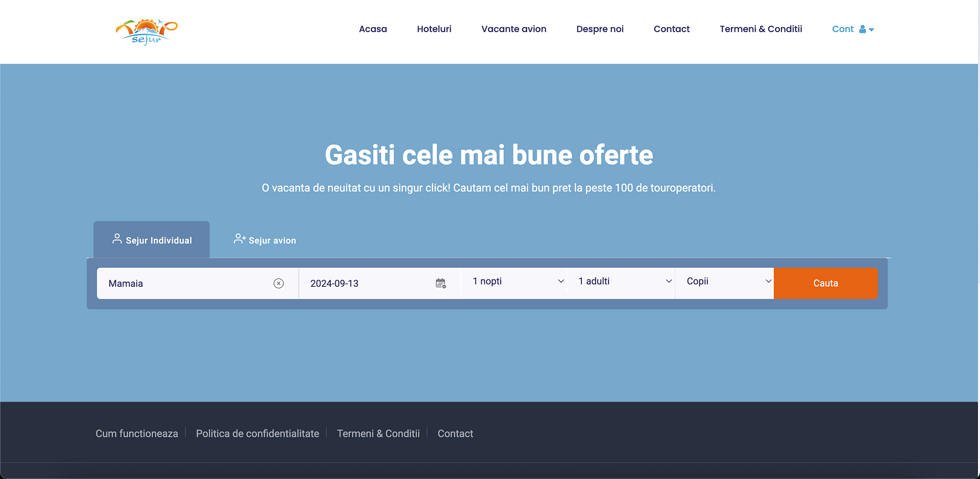
Task: Click the account person icon next to Cont
Action: (862, 29)
